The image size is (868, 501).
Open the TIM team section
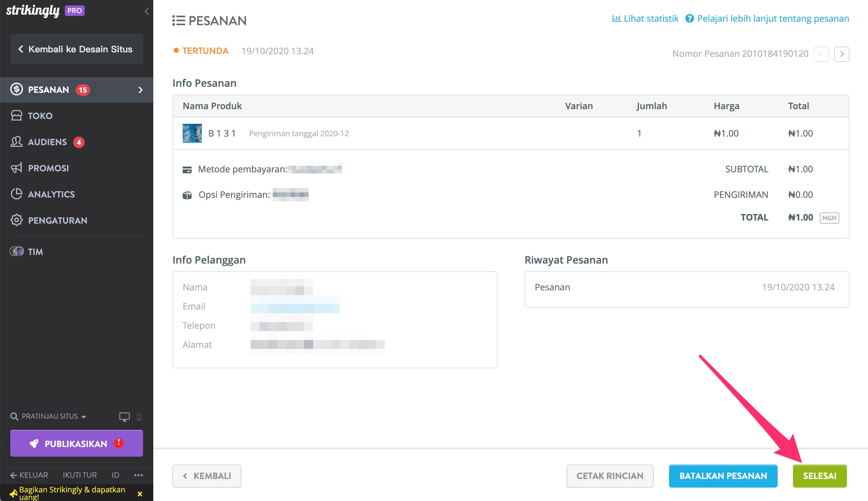coord(76,252)
